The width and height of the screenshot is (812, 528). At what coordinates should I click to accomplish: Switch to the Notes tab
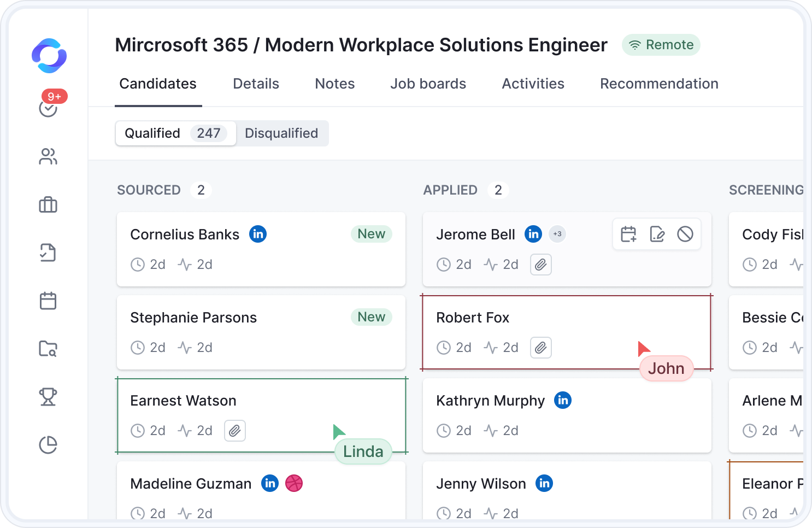[x=335, y=84]
